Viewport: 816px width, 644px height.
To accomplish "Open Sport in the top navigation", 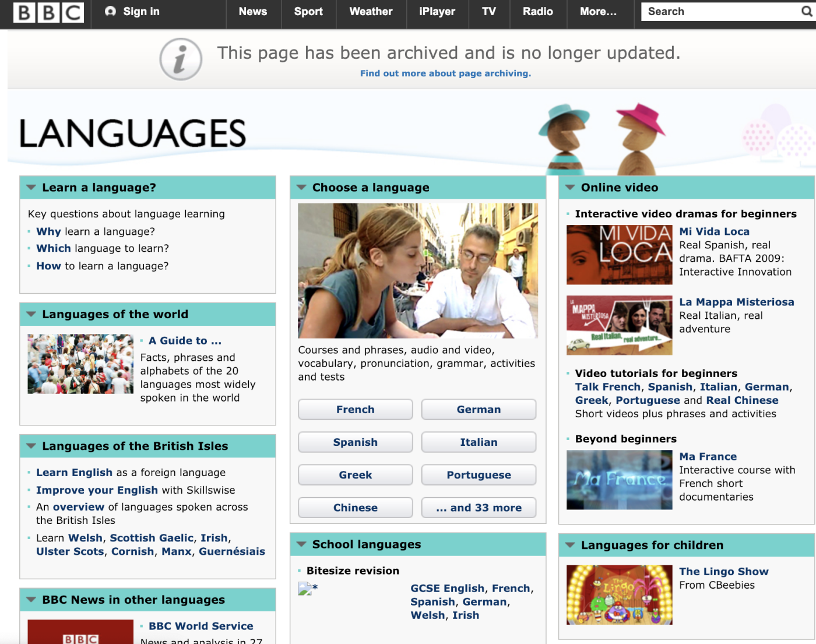I will [x=308, y=12].
